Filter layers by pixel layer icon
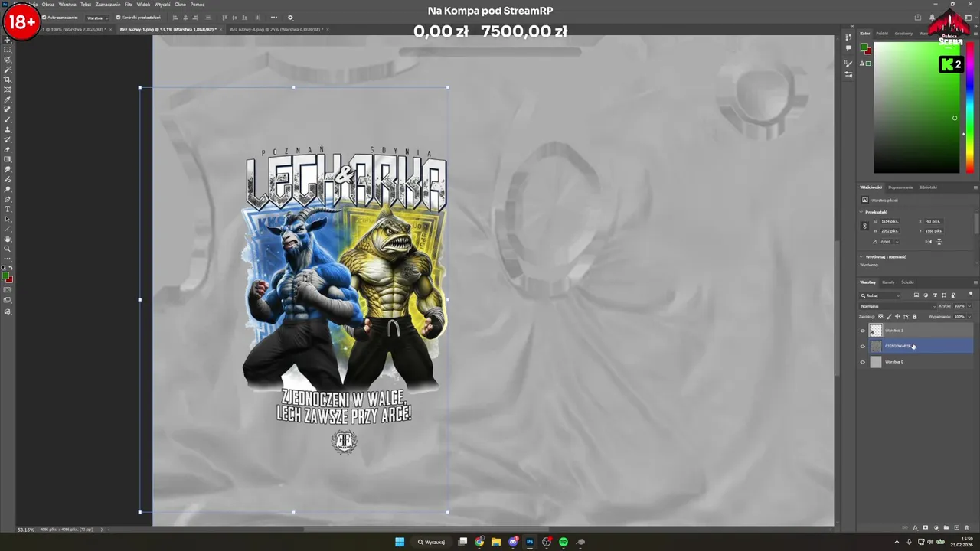The width and height of the screenshot is (980, 551). [916, 295]
